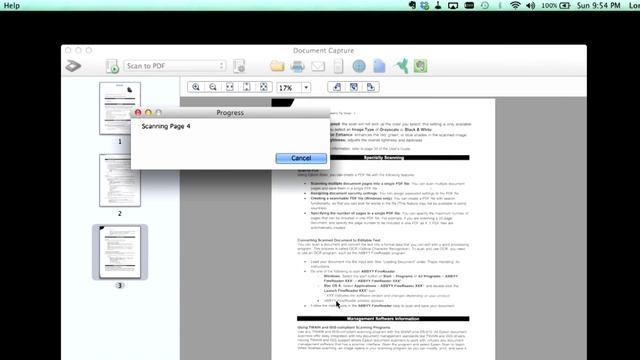Click the blue globe web folder icon
Screen dimensions: 640x360
pyautogui.click(x=359, y=66)
